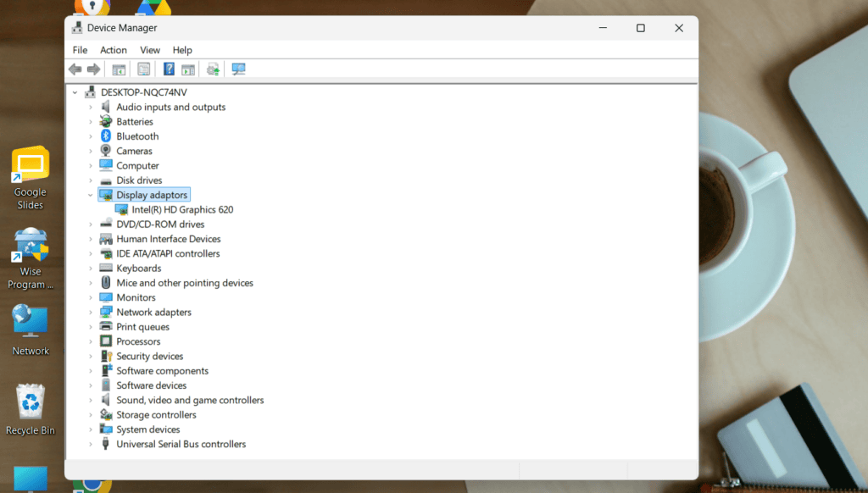Screen dimensions: 868x493
Task: Click the blue Help question-mark icon
Action: (x=169, y=69)
